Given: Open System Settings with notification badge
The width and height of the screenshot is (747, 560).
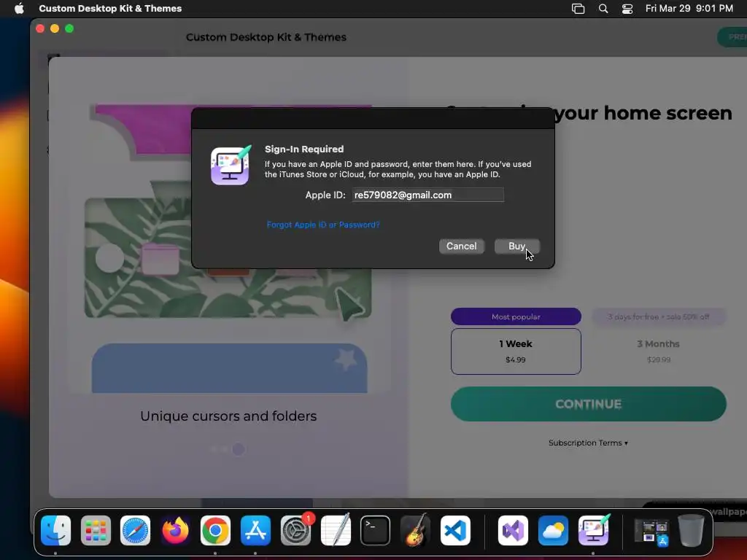Looking at the screenshot, I should tap(296, 530).
